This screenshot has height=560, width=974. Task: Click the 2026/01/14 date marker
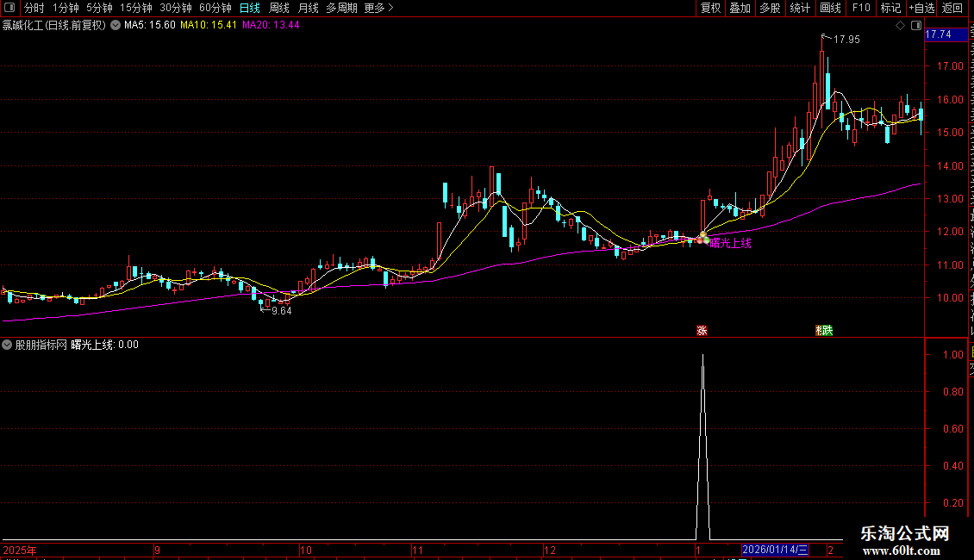click(x=775, y=550)
